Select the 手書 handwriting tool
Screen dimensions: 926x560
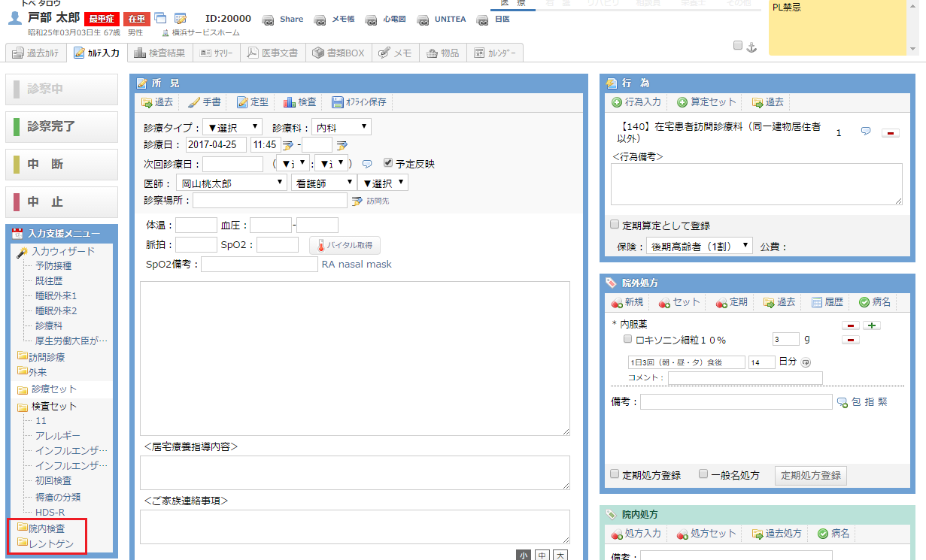(204, 102)
